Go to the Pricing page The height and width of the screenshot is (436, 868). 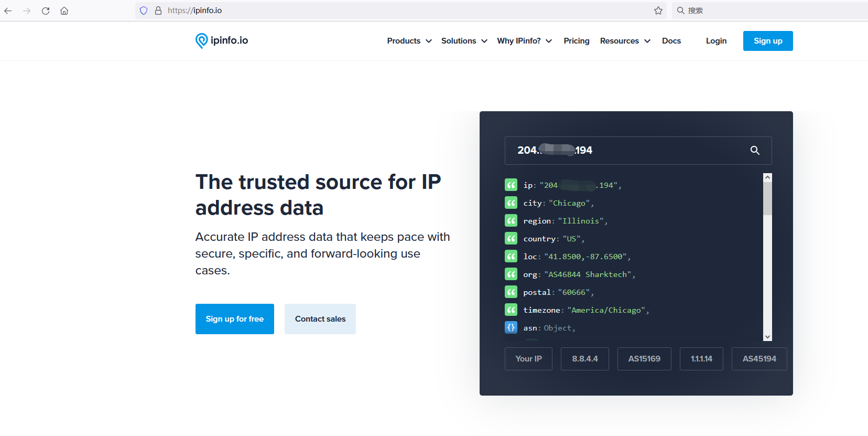[577, 41]
